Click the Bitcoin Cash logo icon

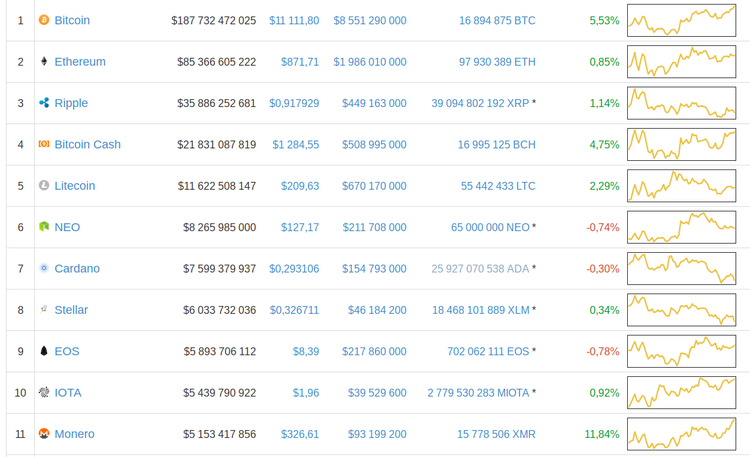(x=44, y=144)
